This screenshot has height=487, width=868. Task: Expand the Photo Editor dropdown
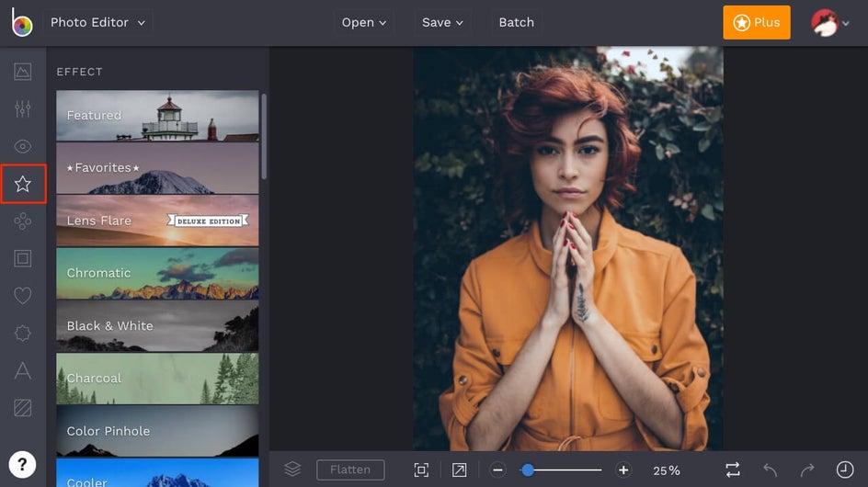click(97, 22)
